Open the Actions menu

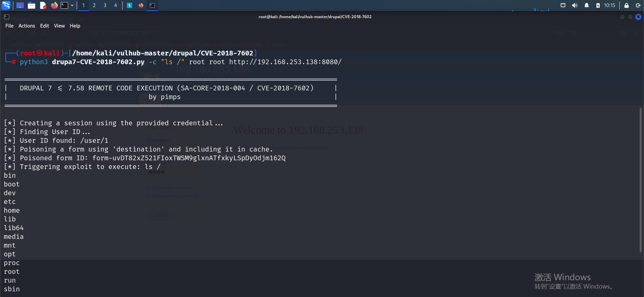26,26
